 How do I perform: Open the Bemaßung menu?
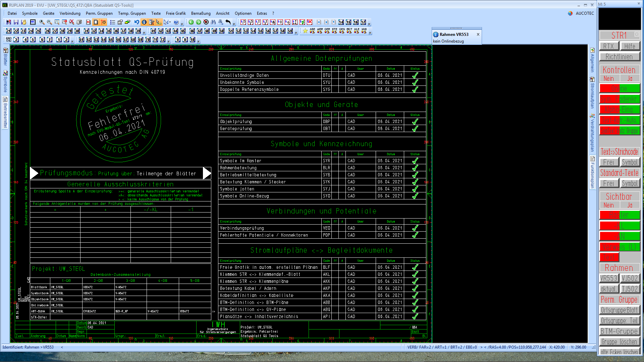pyautogui.click(x=201, y=13)
